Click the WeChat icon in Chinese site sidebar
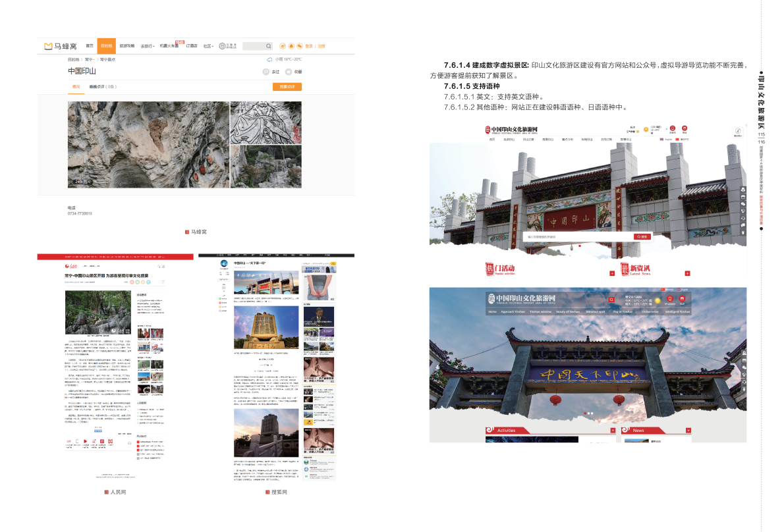 [743, 204]
